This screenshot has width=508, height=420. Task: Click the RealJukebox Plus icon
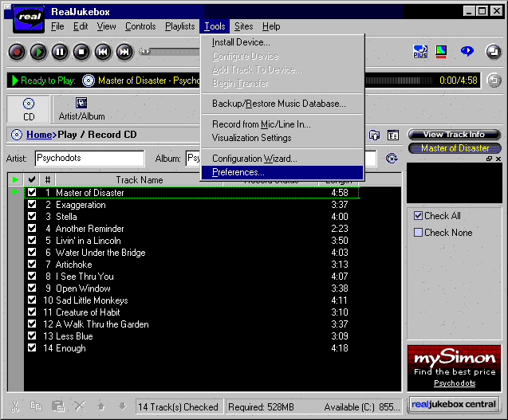point(420,52)
